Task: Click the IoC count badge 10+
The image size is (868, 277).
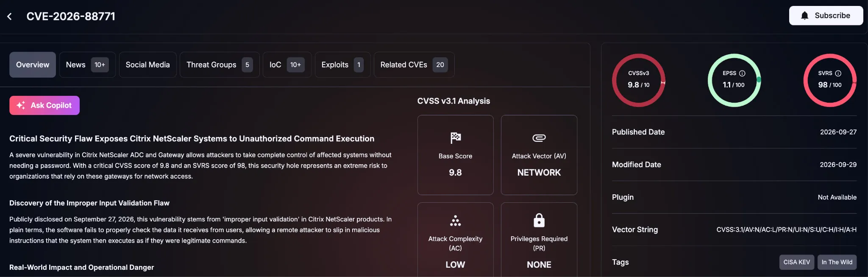Action: (295, 65)
